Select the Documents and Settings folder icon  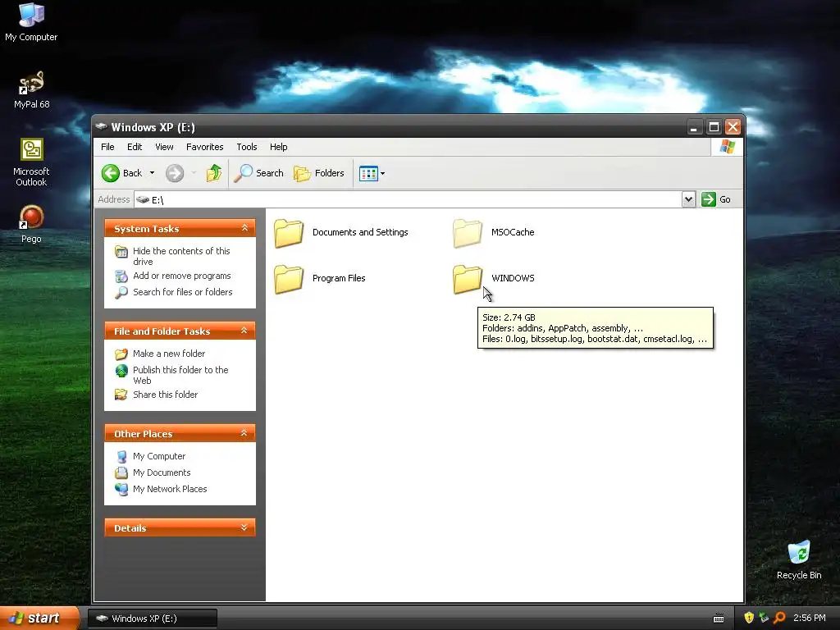[289, 233]
